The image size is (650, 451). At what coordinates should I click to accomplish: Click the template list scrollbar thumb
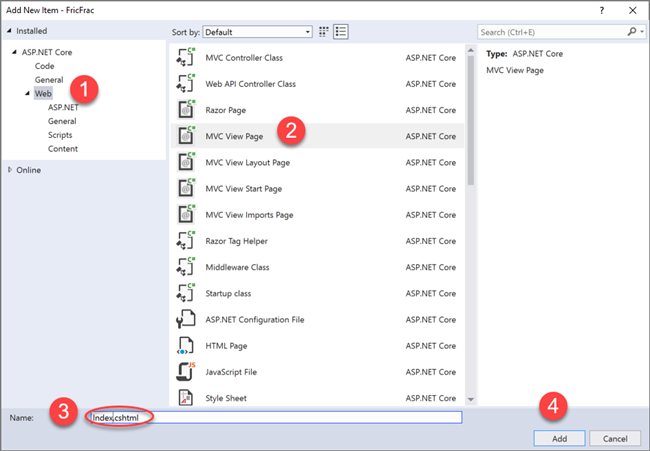(471, 120)
